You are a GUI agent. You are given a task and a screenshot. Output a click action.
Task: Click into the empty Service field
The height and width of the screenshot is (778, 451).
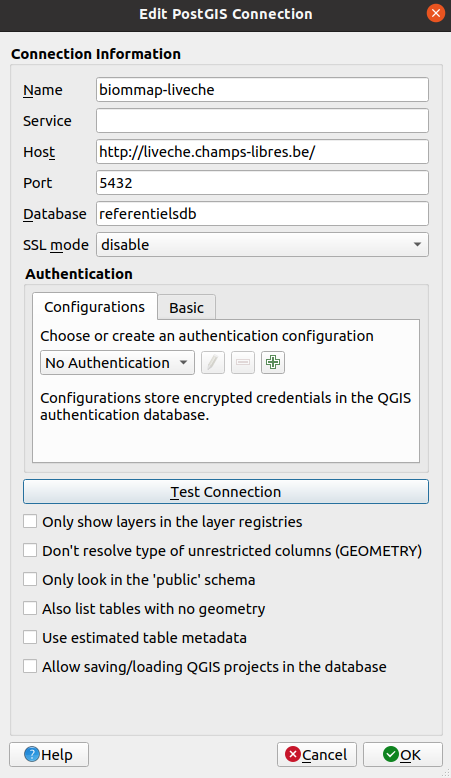[262, 121]
